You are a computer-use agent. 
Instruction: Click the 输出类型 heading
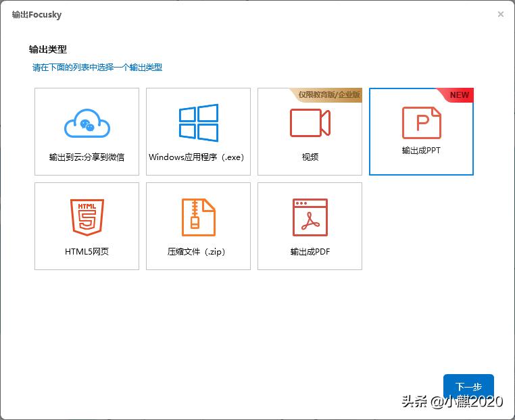click(48, 49)
